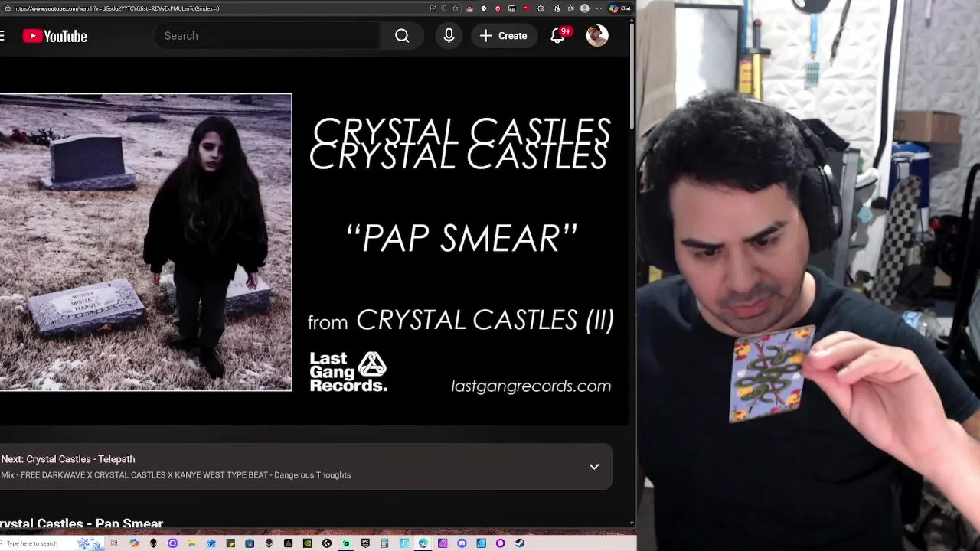Viewport: 980px width, 551px height.
Task: Click the browser address bar URL
Action: pyautogui.click(x=116, y=8)
